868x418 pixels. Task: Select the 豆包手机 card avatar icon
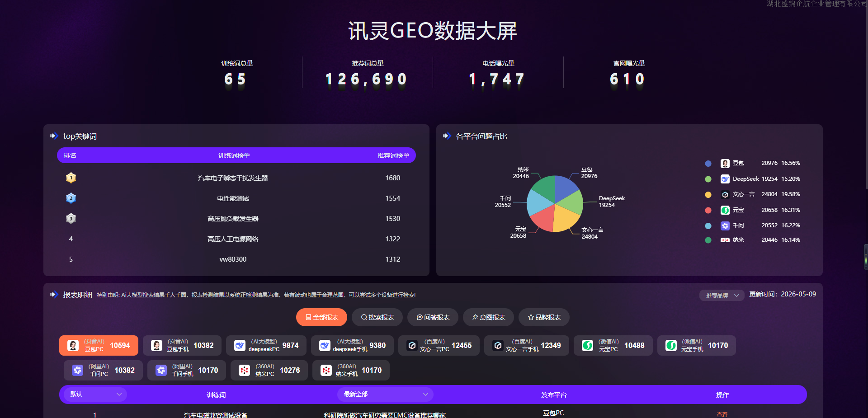click(x=156, y=346)
